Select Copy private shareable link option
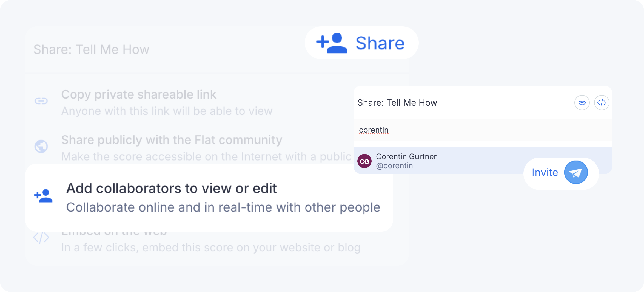The width and height of the screenshot is (644, 292). [167, 103]
